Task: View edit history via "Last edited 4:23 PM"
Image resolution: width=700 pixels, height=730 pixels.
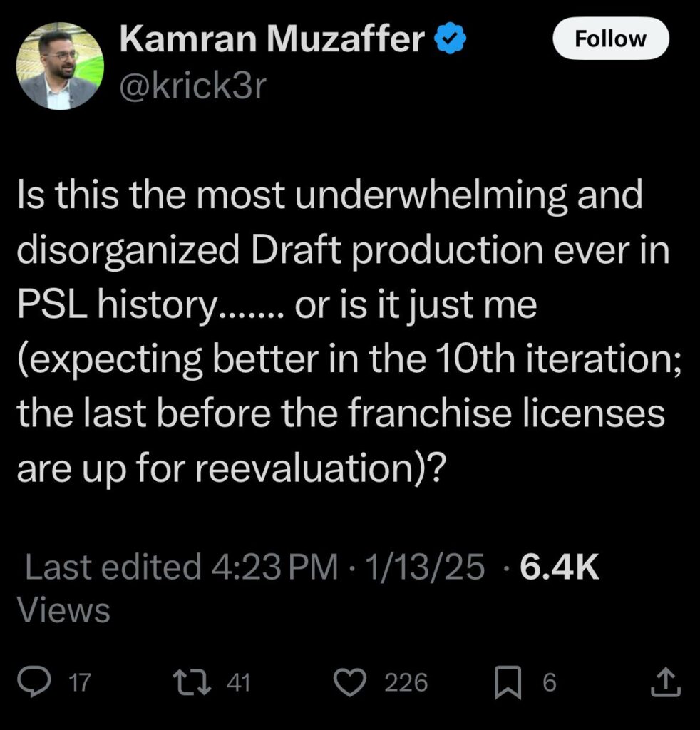Action: pyautogui.click(x=181, y=568)
